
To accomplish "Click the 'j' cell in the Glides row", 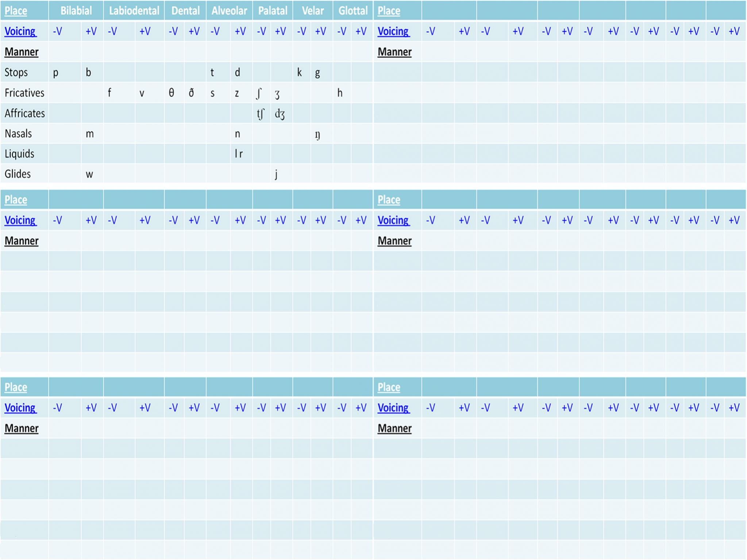I will [x=282, y=174].
